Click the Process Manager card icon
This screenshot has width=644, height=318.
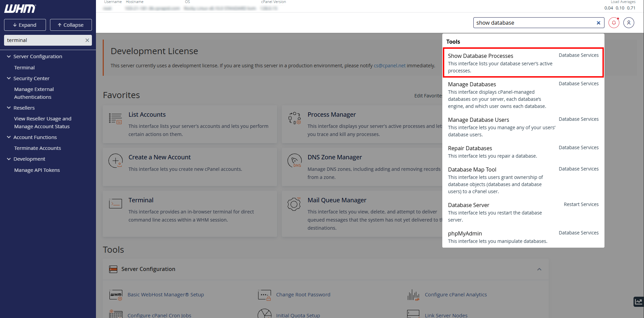click(x=294, y=118)
